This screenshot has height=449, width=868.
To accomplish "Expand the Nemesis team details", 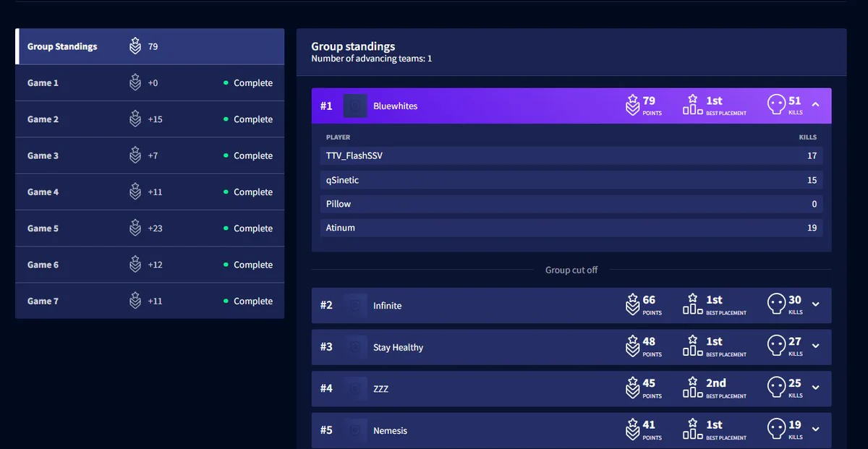I will (816, 429).
